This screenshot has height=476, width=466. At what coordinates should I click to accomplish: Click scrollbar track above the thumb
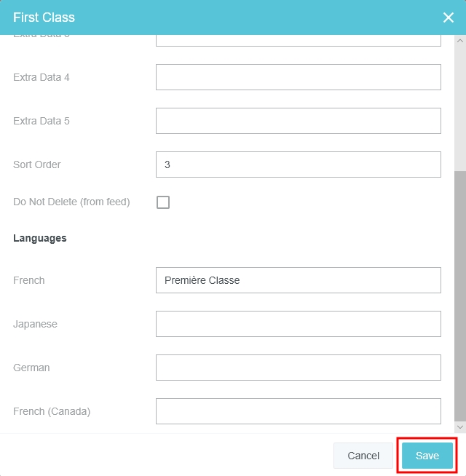(x=459, y=102)
